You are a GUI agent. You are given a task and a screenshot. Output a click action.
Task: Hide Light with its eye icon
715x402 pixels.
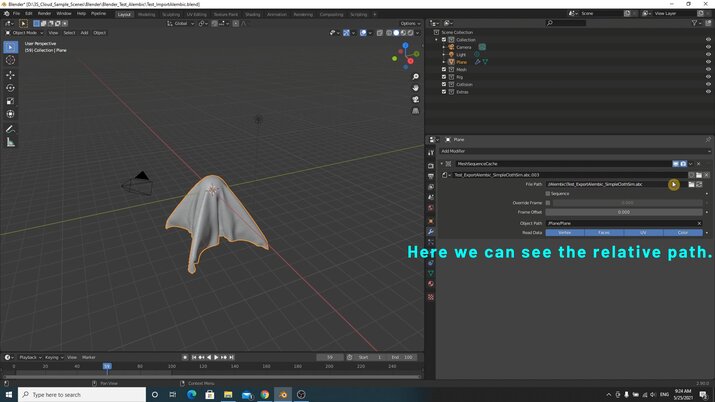(708, 54)
